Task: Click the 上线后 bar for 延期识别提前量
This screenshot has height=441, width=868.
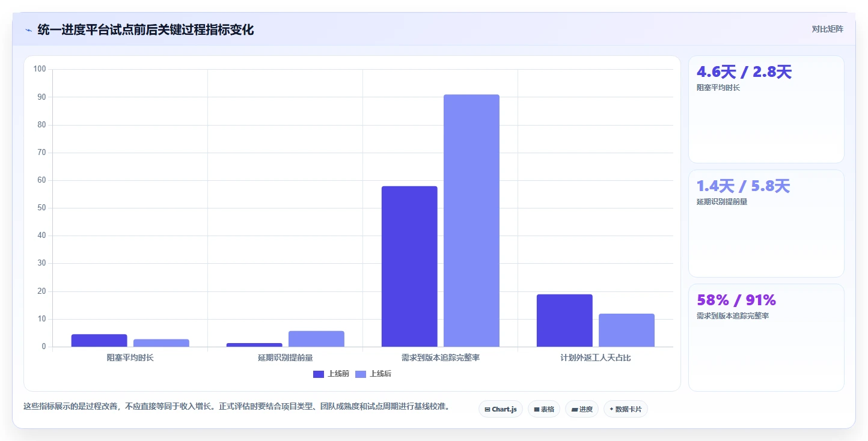Action: tap(316, 339)
